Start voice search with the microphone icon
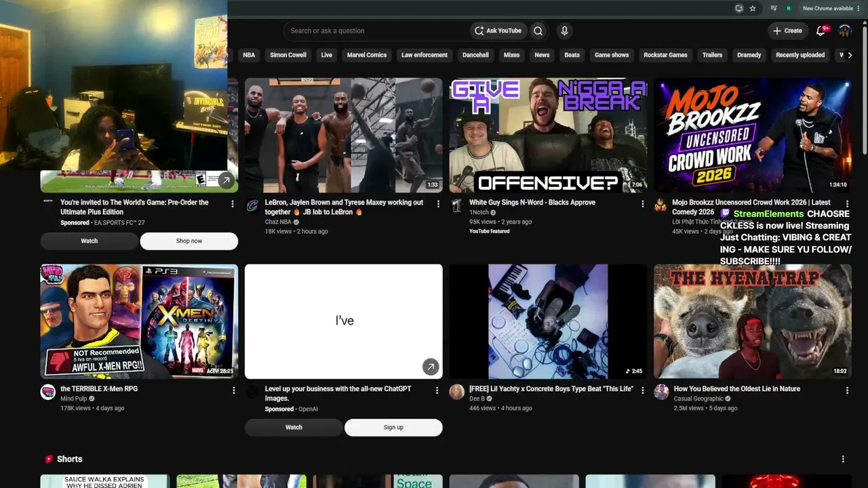The width and height of the screenshot is (868, 488). (x=564, y=30)
